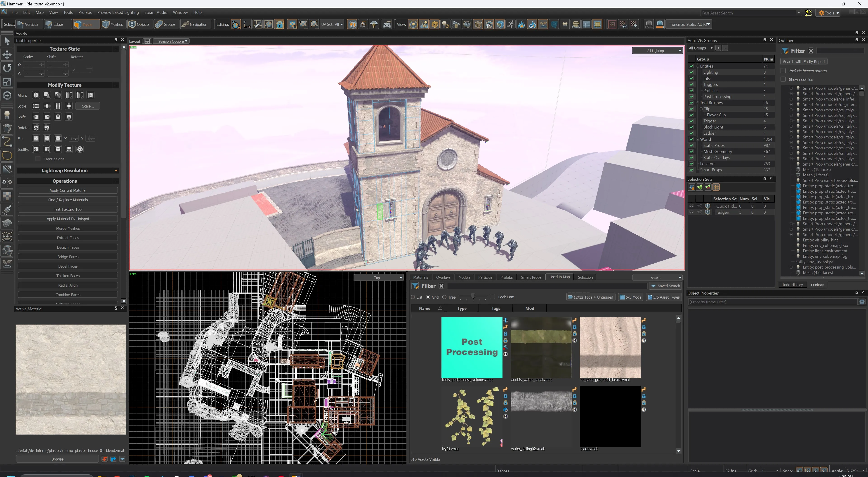The image size is (868, 477).
Task: Click Search with Entity Report button
Action: point(804,62)
